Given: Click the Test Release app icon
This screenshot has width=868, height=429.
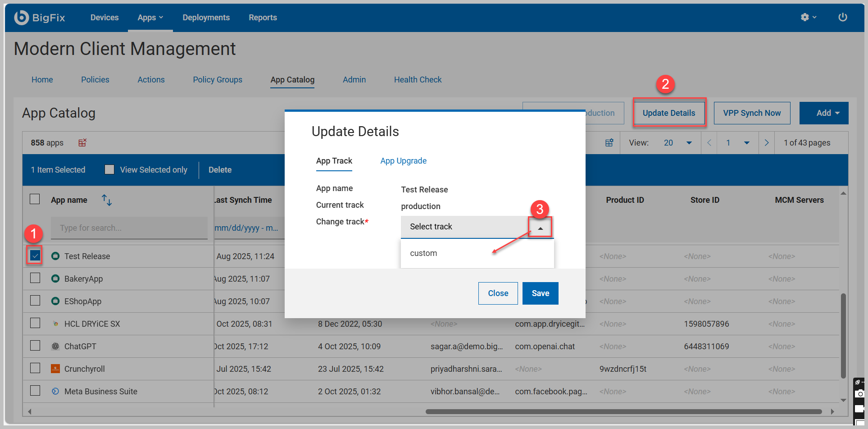Looking at the screenshot, I should click(55, 256).
